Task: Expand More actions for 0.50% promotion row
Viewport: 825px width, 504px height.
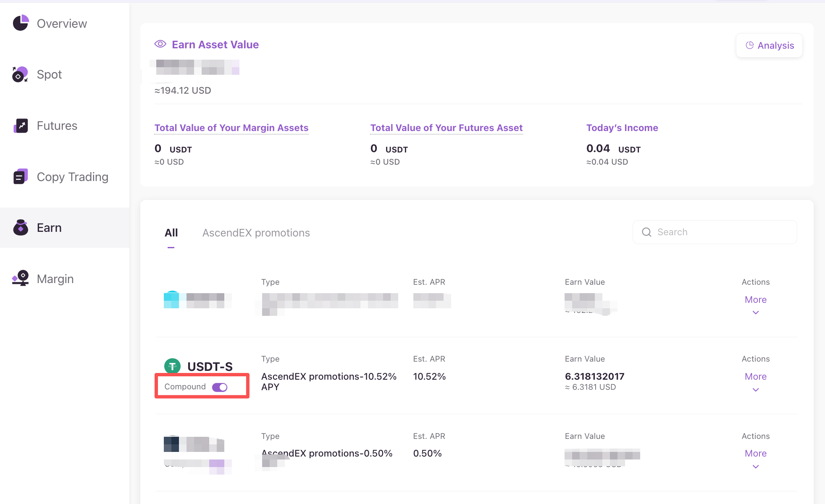Action: [755, 454]
